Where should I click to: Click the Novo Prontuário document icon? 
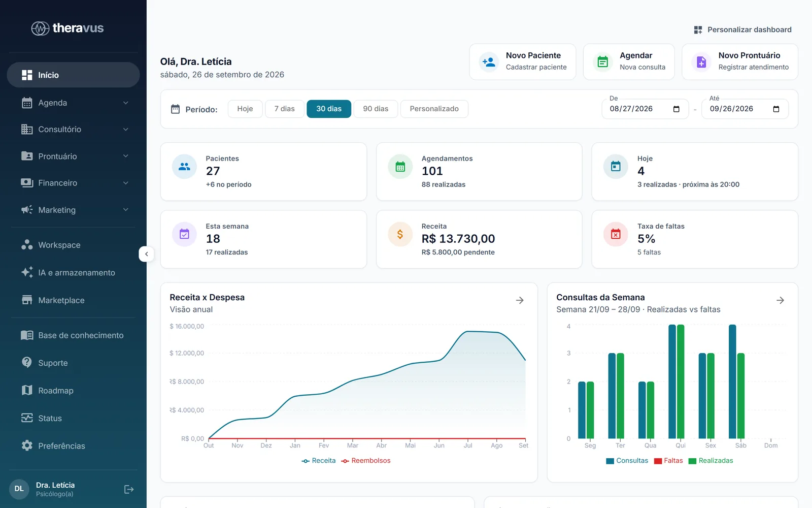(701, 62)
